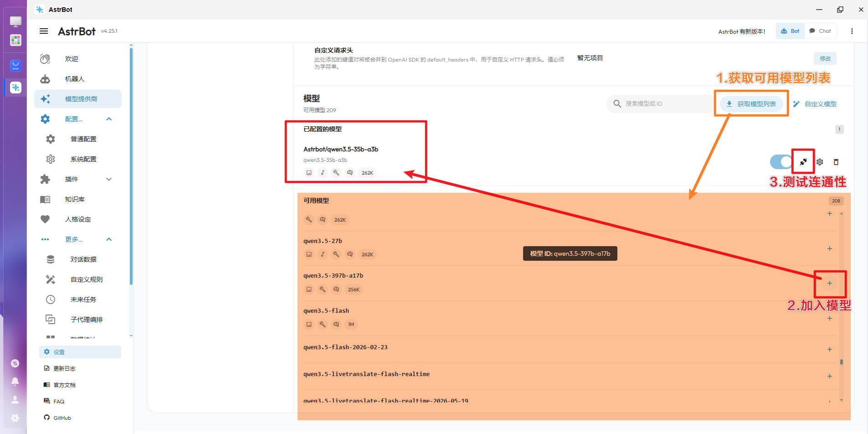868x434 pixels.
Task: Click the available models list scrollbar thumb
Action: pos(842,362)
